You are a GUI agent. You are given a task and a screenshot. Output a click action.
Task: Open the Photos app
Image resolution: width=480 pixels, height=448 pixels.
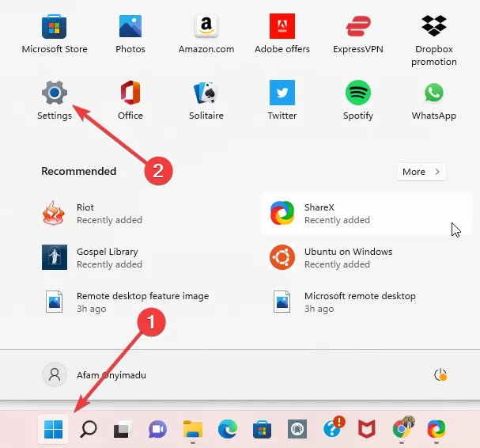tap(130, 34)
